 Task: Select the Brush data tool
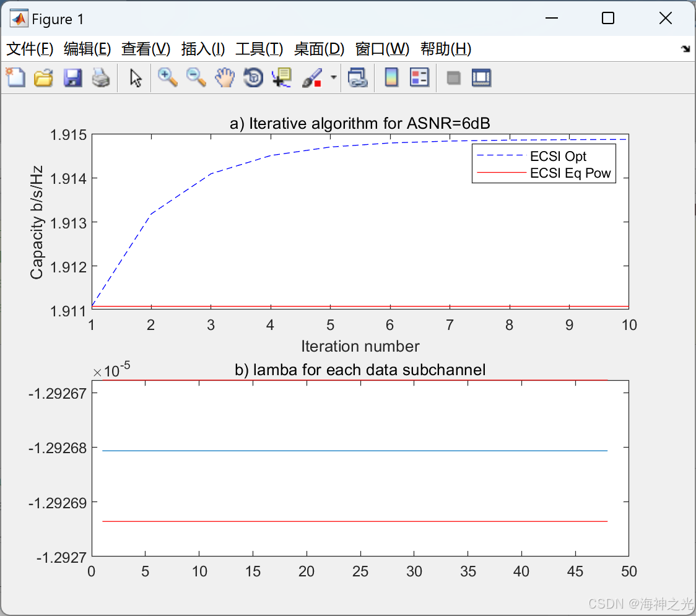312,77
